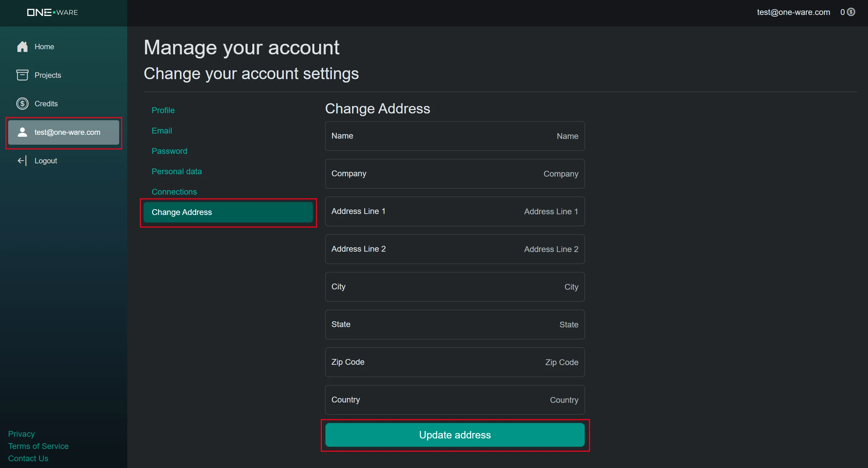Click the Home icon in the sidebar
Image resolution: width=868 pixels, height=468 pixels.
22,47
